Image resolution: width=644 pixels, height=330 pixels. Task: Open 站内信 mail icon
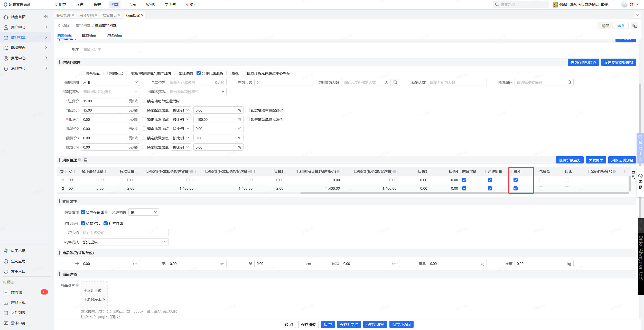click(6, 292)
